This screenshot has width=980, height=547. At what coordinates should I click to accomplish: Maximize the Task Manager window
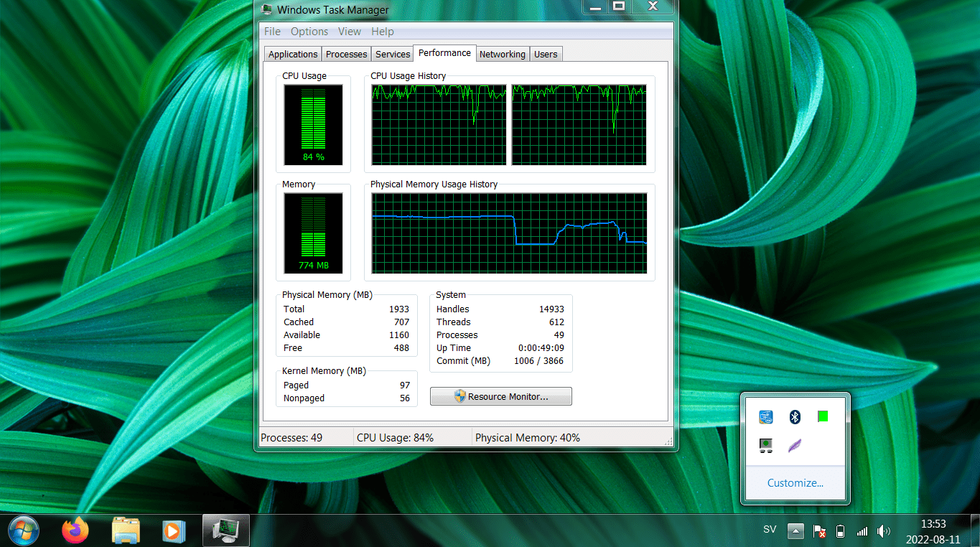point(619,6)
